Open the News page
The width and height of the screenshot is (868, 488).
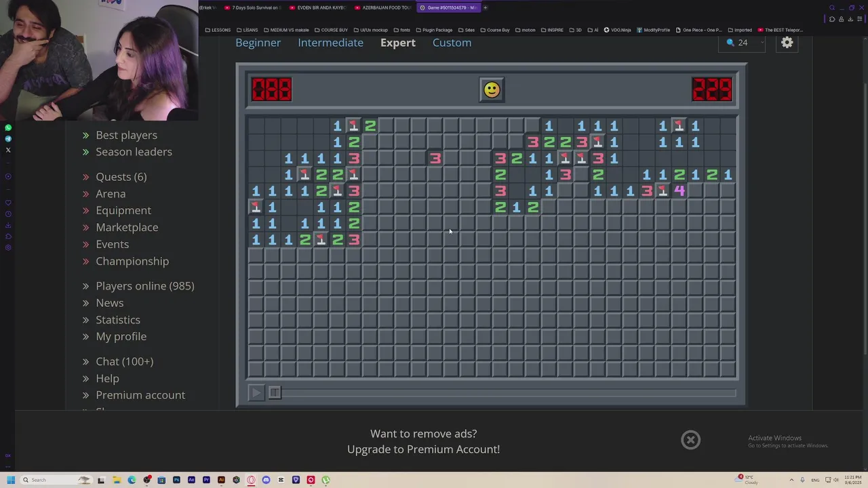109,303
